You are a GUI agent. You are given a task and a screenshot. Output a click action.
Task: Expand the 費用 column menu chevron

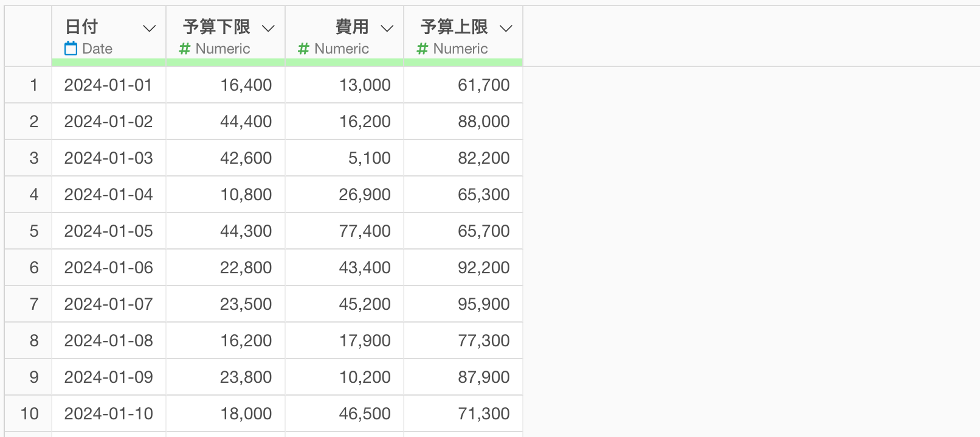[x=387, y=28]
